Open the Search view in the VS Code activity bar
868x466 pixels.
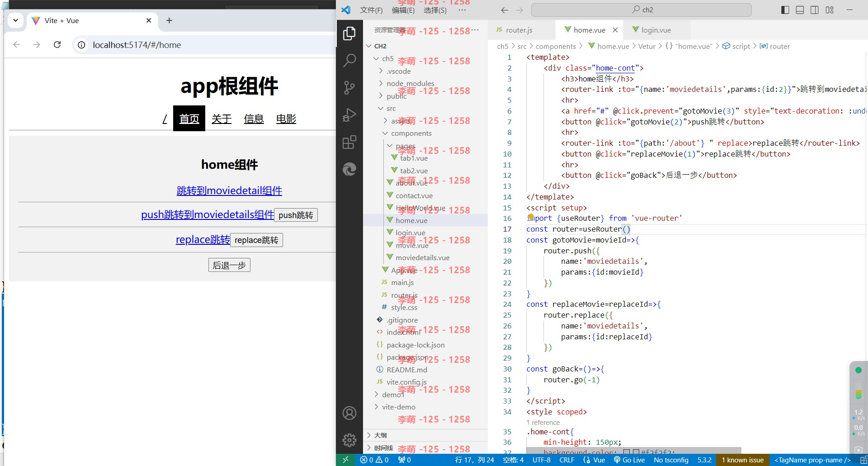(349, 60)
